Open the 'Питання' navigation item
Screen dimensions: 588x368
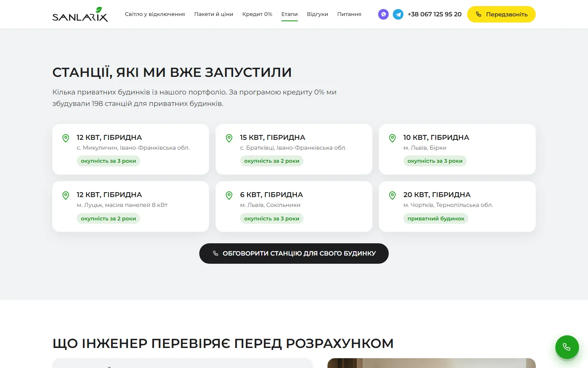pos(349,14)
